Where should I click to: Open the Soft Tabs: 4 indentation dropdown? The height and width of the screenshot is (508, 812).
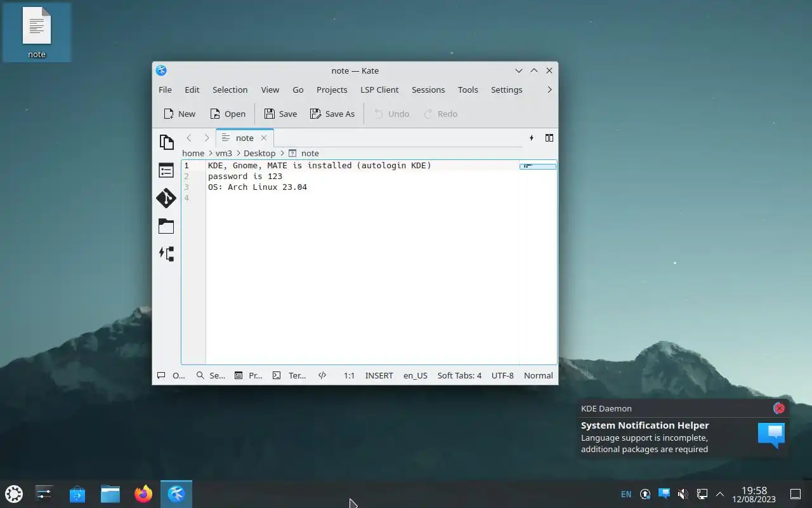coord(459,375)
